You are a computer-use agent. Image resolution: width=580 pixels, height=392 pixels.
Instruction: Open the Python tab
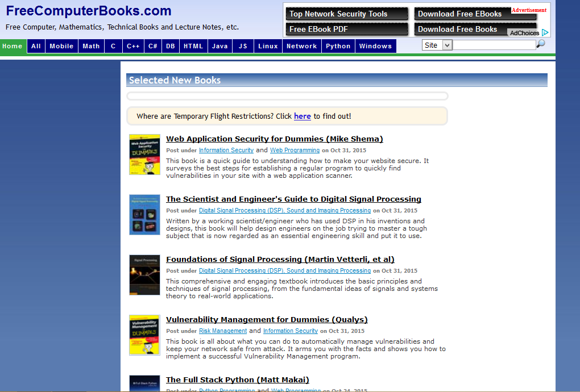[x=338, y=46]
